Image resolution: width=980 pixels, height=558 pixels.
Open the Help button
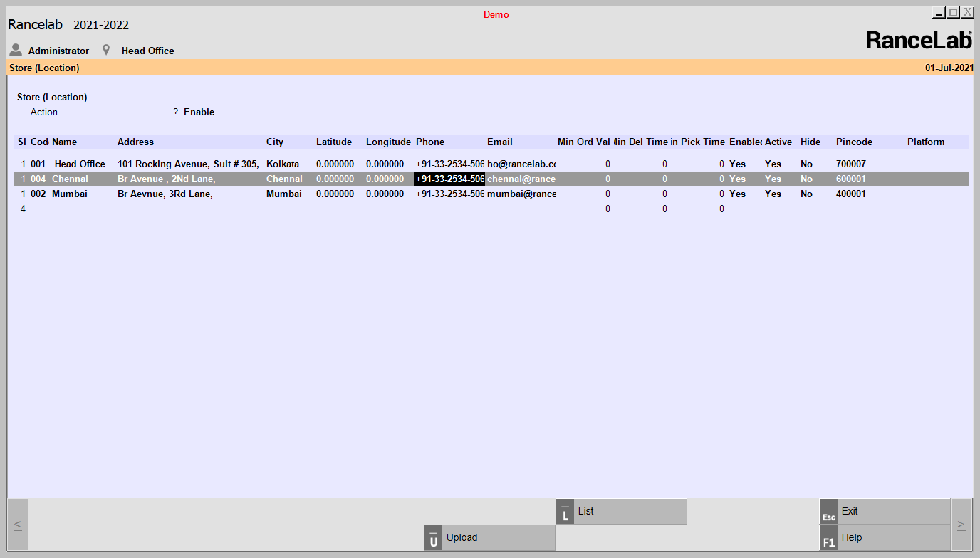885,538
